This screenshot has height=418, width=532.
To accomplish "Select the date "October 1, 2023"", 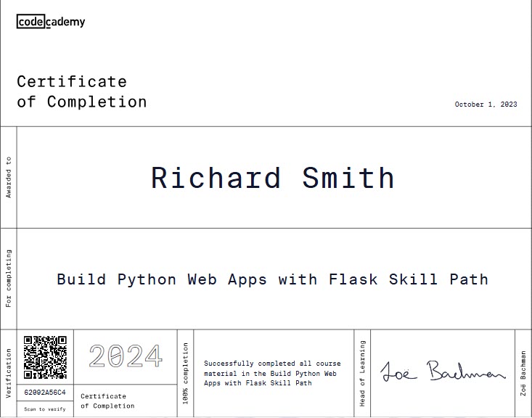I will [486, 104].
